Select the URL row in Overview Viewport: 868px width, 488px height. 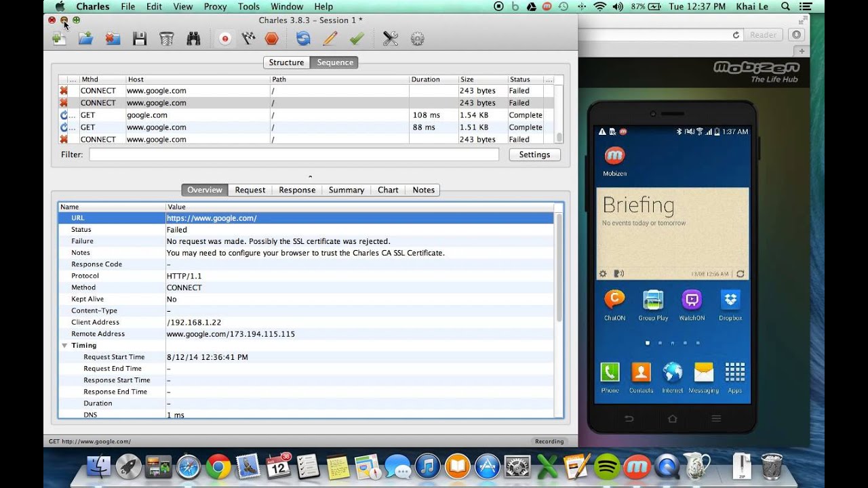coord(307,218)
